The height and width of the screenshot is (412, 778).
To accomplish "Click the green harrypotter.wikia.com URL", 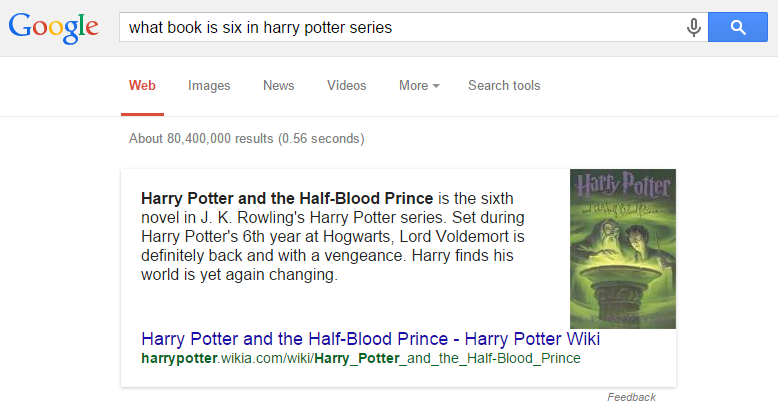I will (361, 358).
